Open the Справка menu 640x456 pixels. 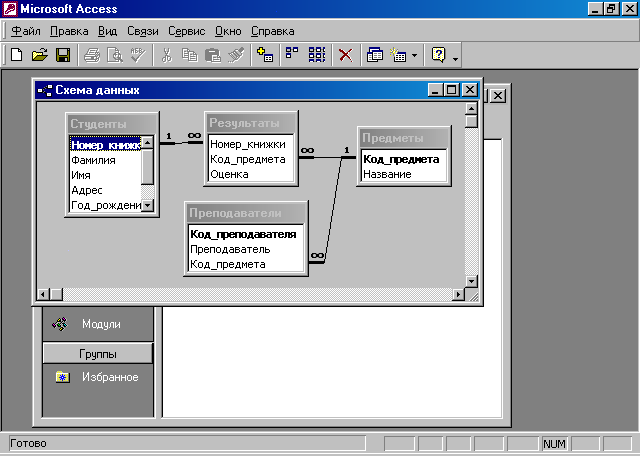point(273,31)
